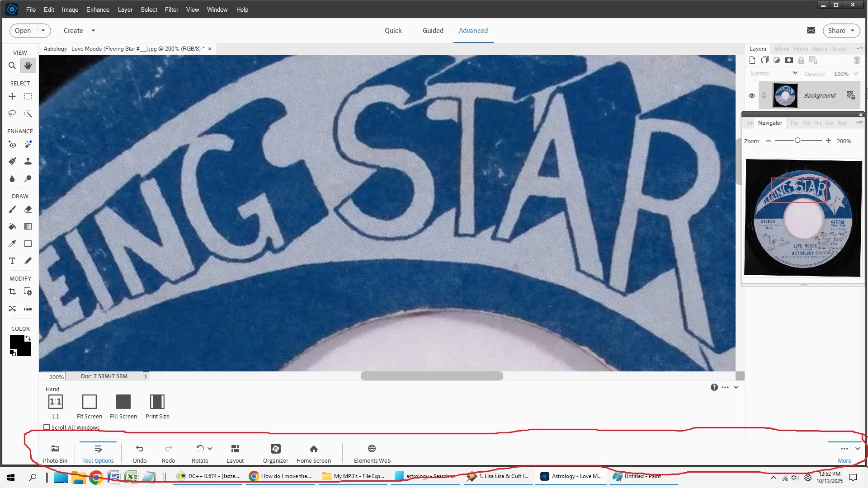Hide the Background layer with eye icon
This screenshot has width=868, height=488.
click(751, 96)
